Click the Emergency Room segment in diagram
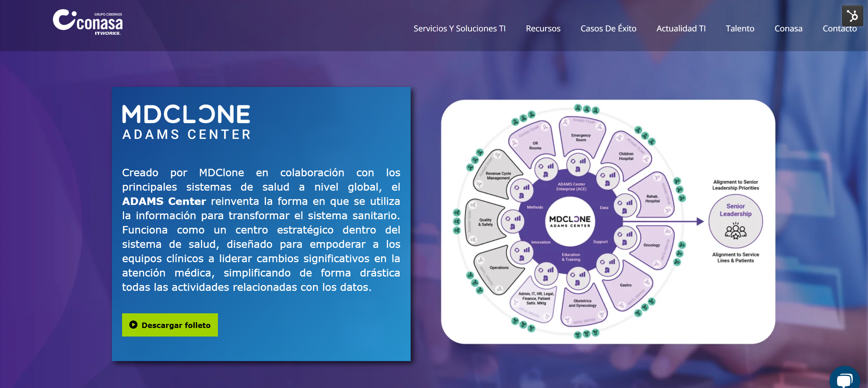This screenshot has width=868, height=388. coord(581,137)
